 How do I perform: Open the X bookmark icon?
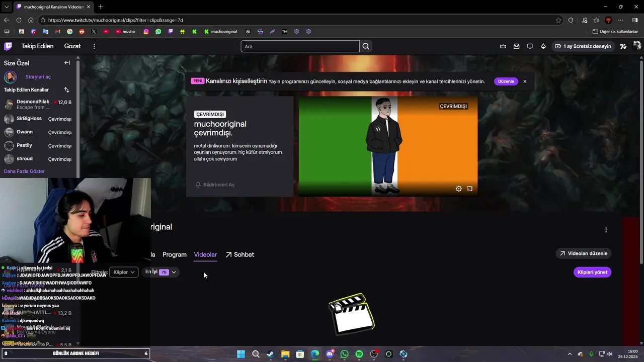coord(94,31)
